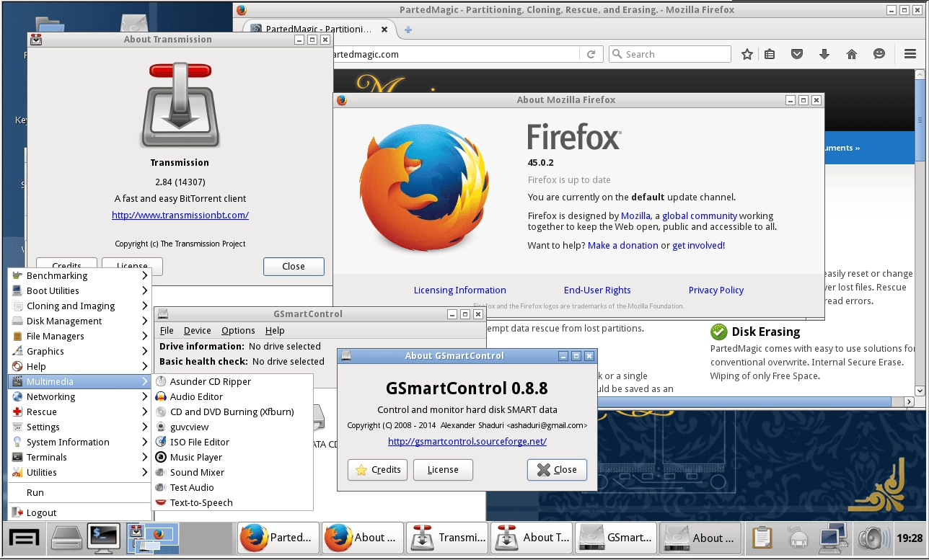929x560 pixels.
Task: Open the Terminals menu entry
Action: (x=79, y=457)
